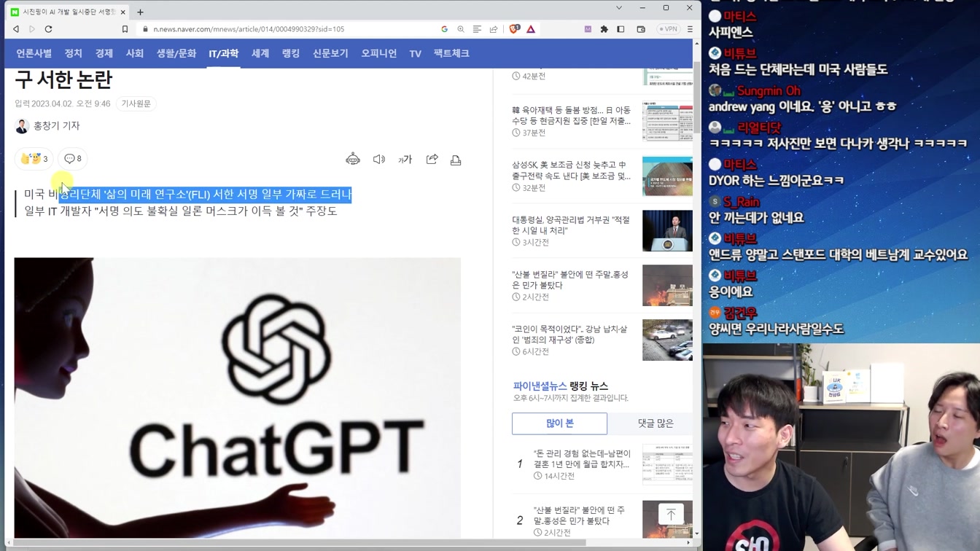The width and height of the screenshot is (980, 551).
Task: Click chat username Sungmin Oh
Action: [x=769, y=91]
